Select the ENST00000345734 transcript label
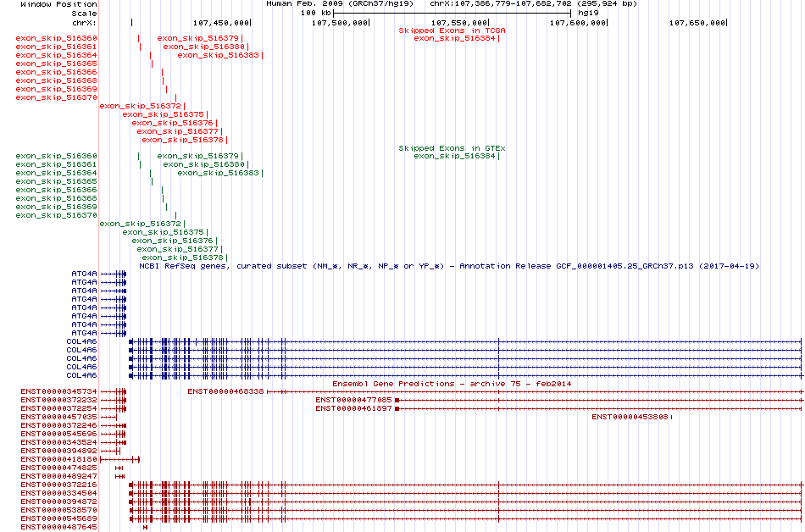 pyautogui.click(x=58, y=391)
